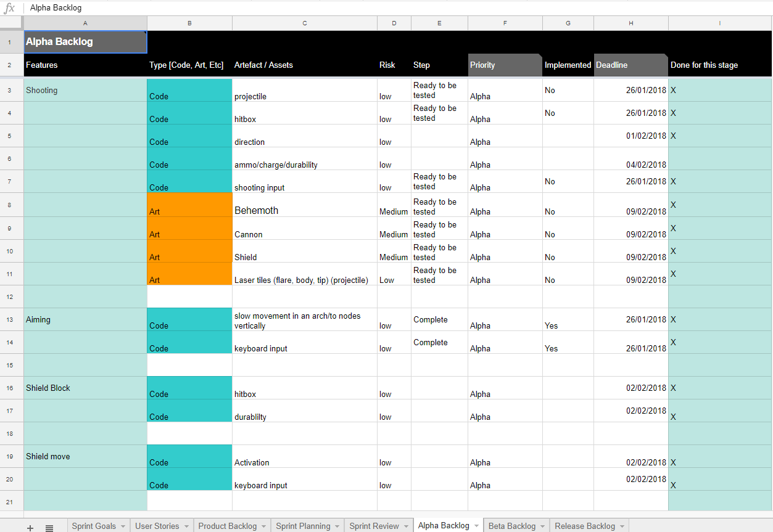Image resolution: width=773 pixels, height=532 pixels.
Task: Select the teal Code cell for projectile
Action: click(x=189, y=91)
